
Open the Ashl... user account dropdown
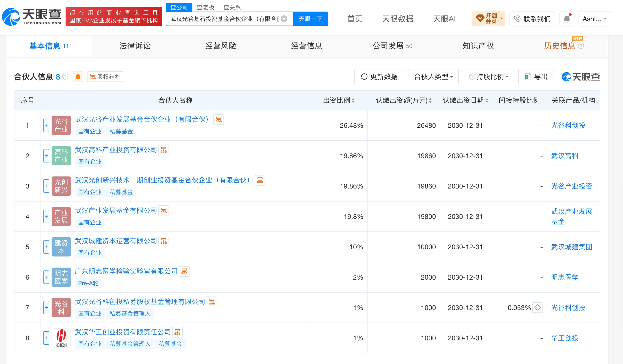(x=595, y=19)
